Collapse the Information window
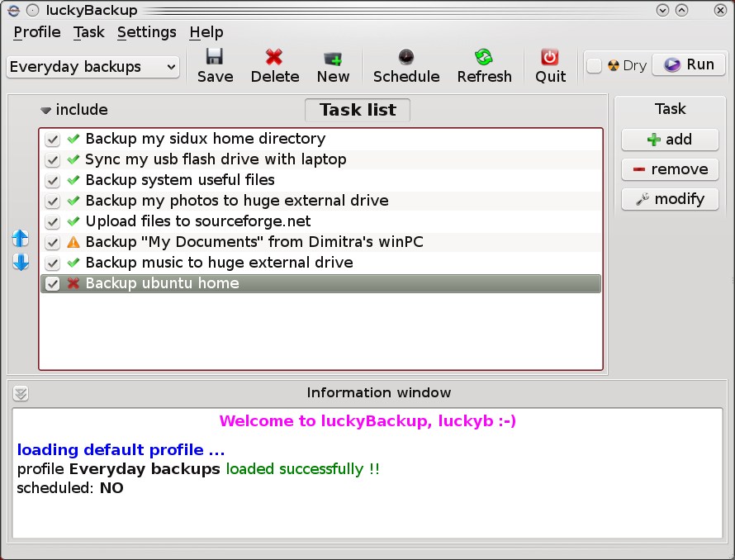This screenshot has height=560, width=735. pos(20,392)
